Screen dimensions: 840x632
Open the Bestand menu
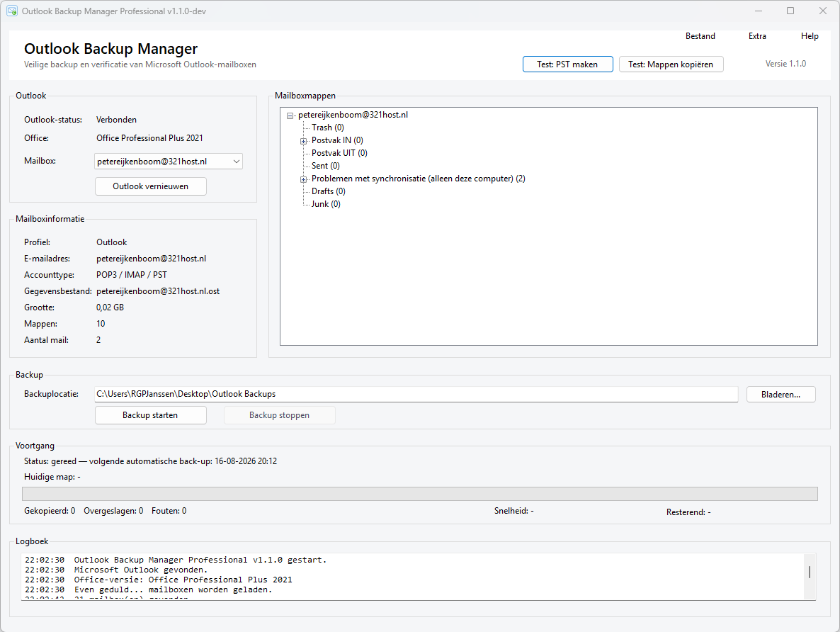pyautogui.click(x=700, y=36)
